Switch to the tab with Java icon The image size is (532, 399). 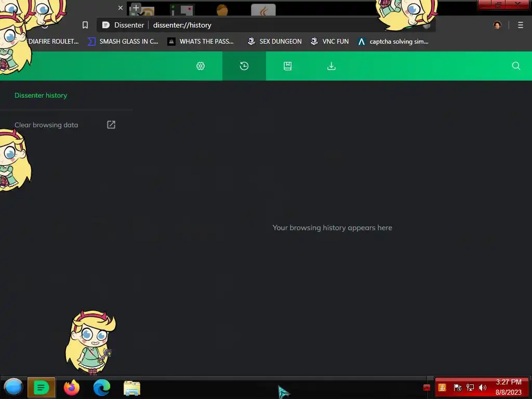[263, 10]
